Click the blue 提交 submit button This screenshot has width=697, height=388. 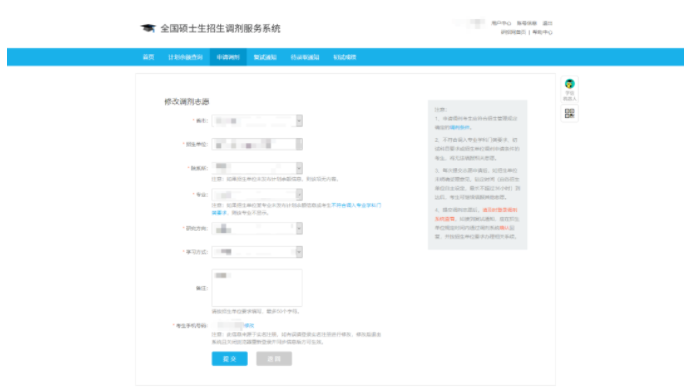[x=229, y=359]
